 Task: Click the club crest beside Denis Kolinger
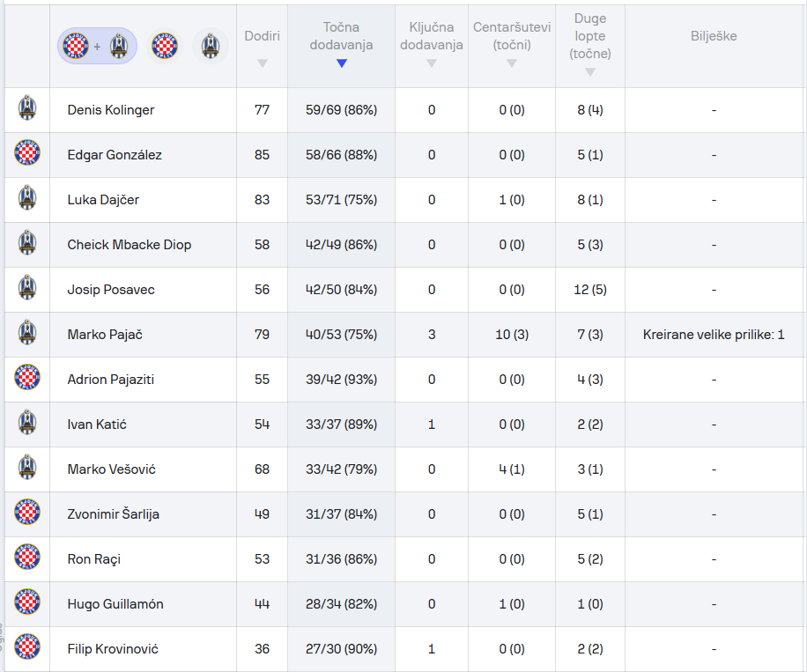(x=27, y=109)
